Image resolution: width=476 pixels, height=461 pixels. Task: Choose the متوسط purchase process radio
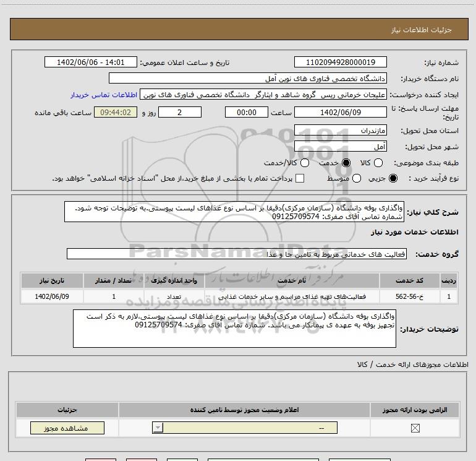[357, 178]
